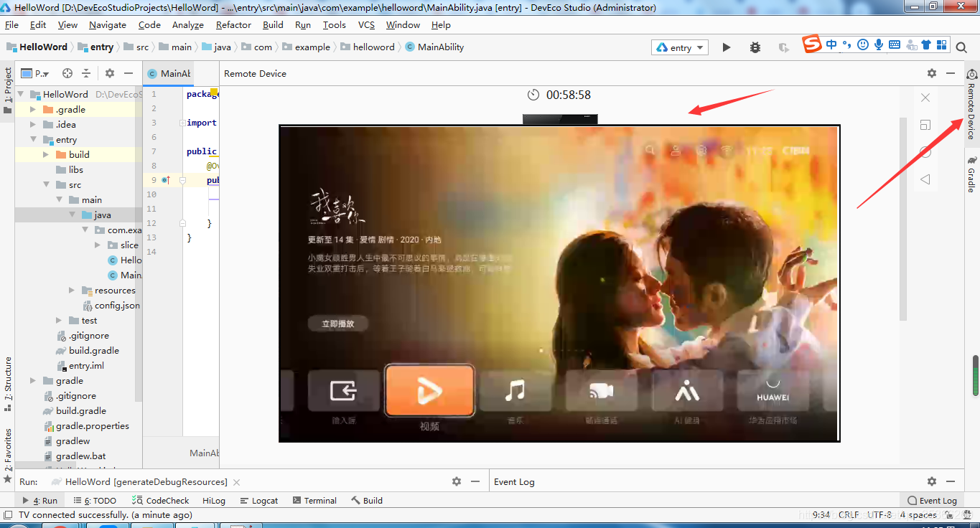Expand the resources folder
Viewport: 980px width, 528px height.
72,291
